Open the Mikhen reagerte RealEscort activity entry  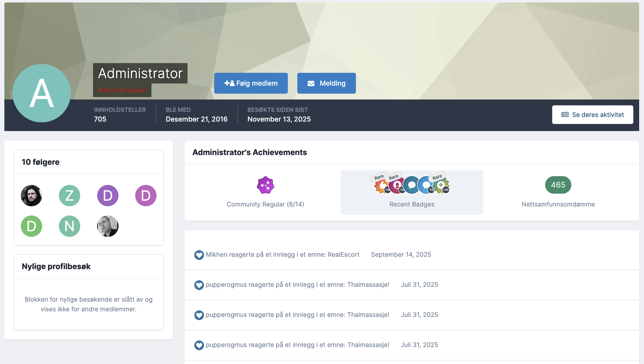click(282, 255)
